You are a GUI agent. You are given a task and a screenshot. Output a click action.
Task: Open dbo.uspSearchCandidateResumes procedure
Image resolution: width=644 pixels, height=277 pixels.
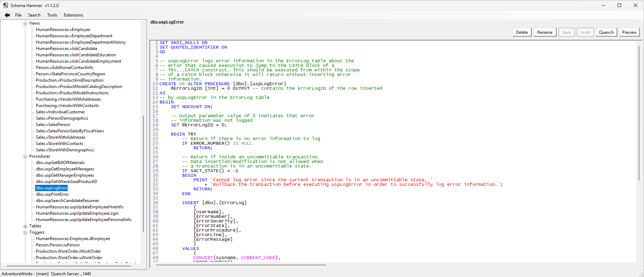point(67,201)
